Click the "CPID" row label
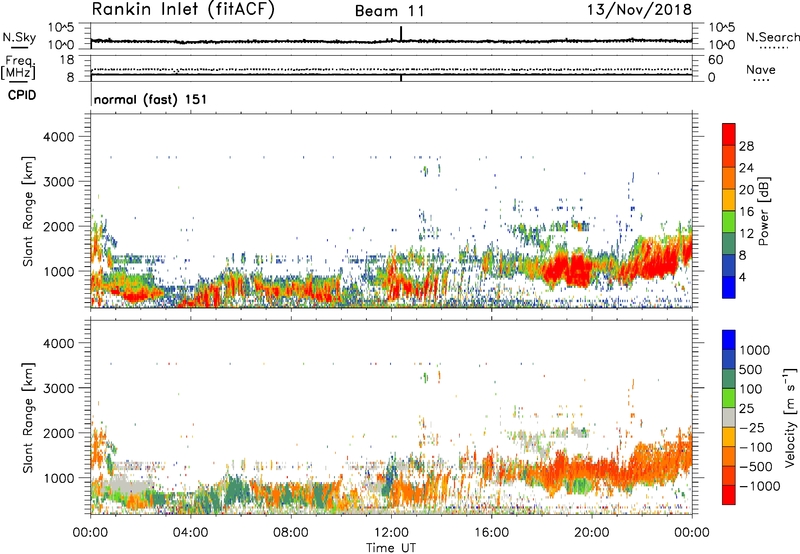 21,95
